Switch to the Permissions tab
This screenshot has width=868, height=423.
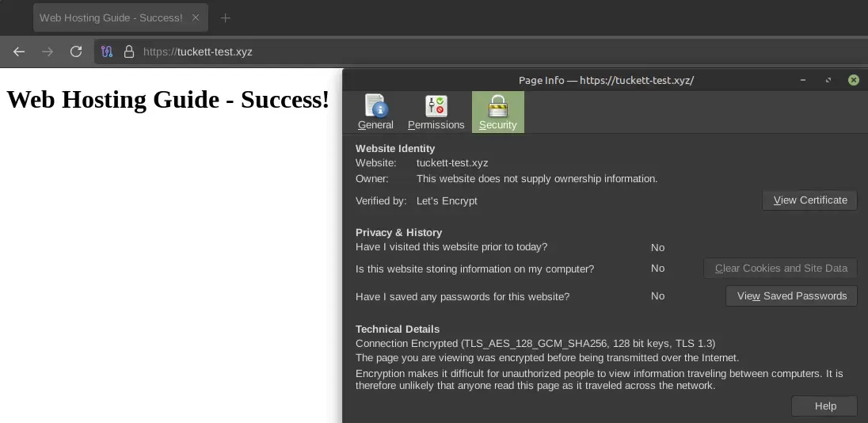[436, 112]
